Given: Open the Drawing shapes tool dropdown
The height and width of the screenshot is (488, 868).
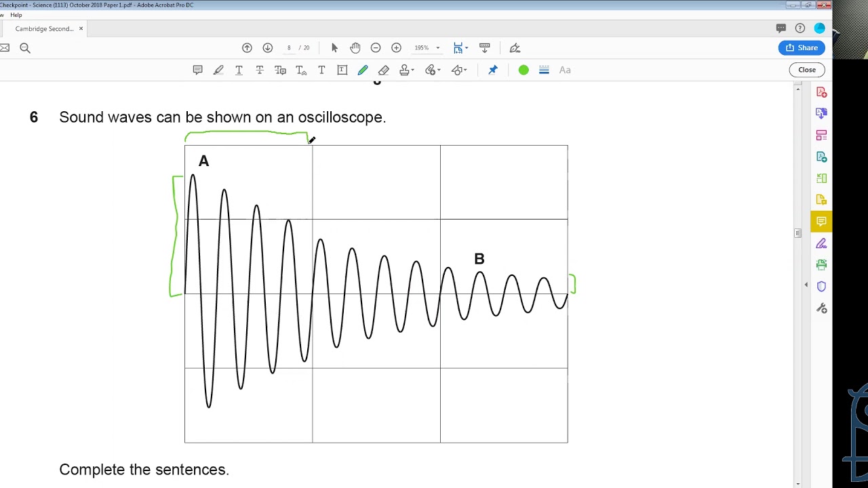Looking at the screenshot, I should (x=460, y=70).
